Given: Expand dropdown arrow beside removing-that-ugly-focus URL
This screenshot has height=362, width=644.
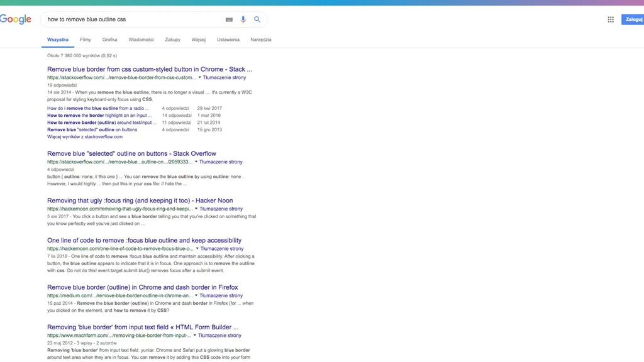Looking at the screenshot, I should pos(196,209).
